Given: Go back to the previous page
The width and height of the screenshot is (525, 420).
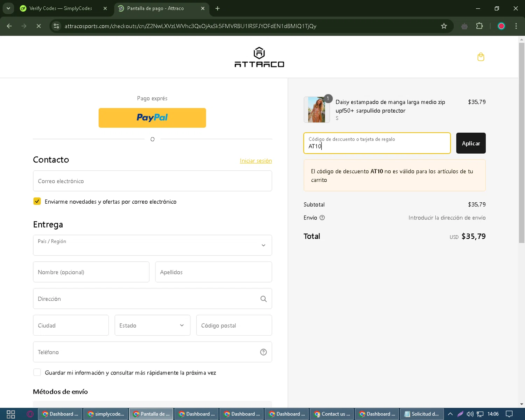Looking at the screenshot, I should click(x=9, y=26).
